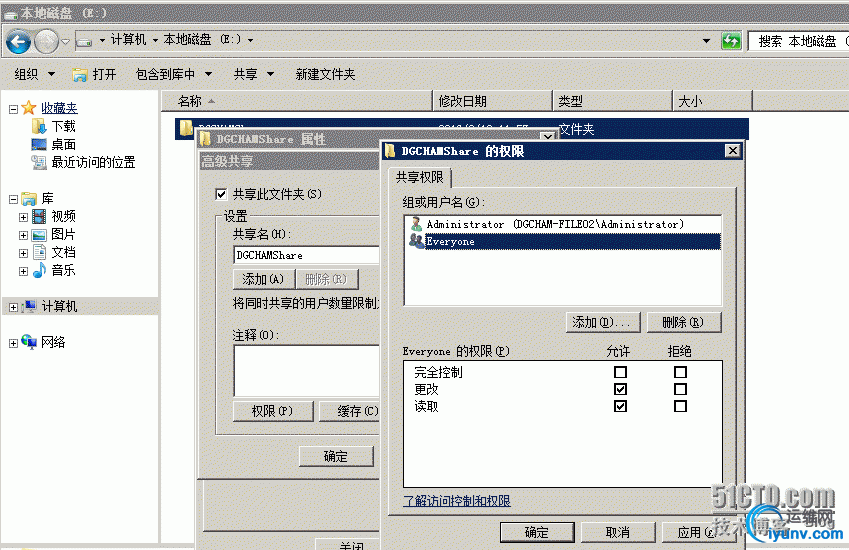Expand the 图片 library node

point(23,235)
